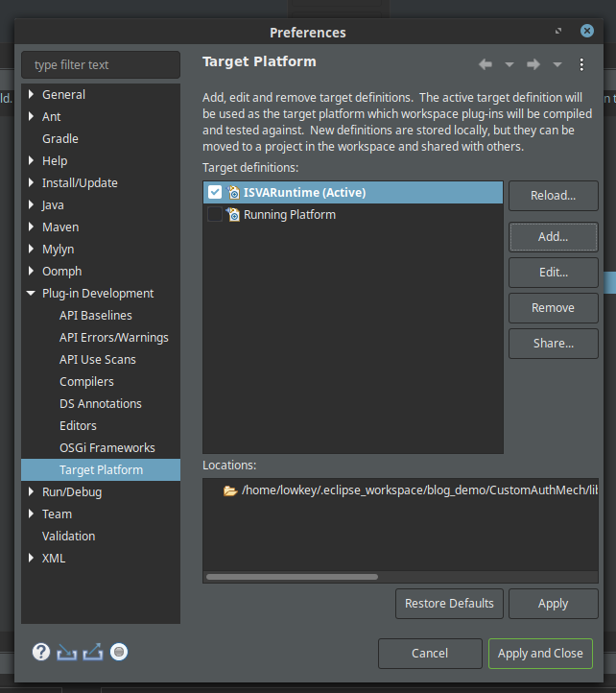This screenshot has width=616, height=693.
Task: Click Restore Defaults
Action: coord(449,604)
